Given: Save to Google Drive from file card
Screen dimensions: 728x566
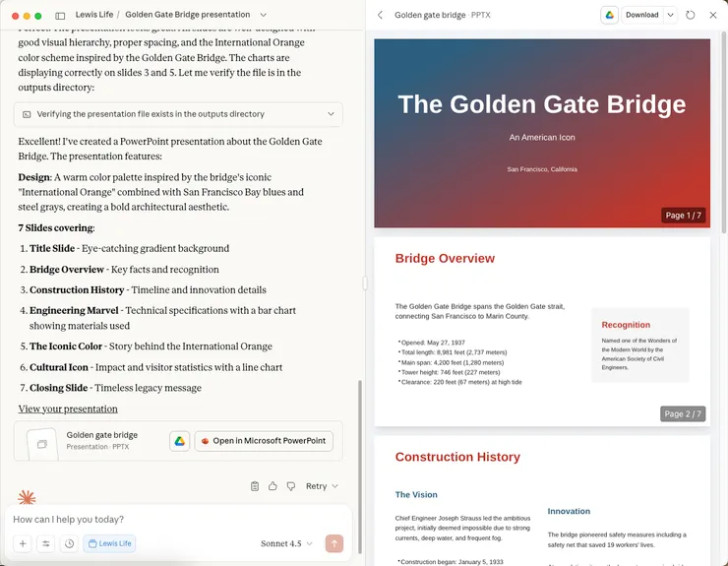Looking at the screenshot, I should click(179, 441).
